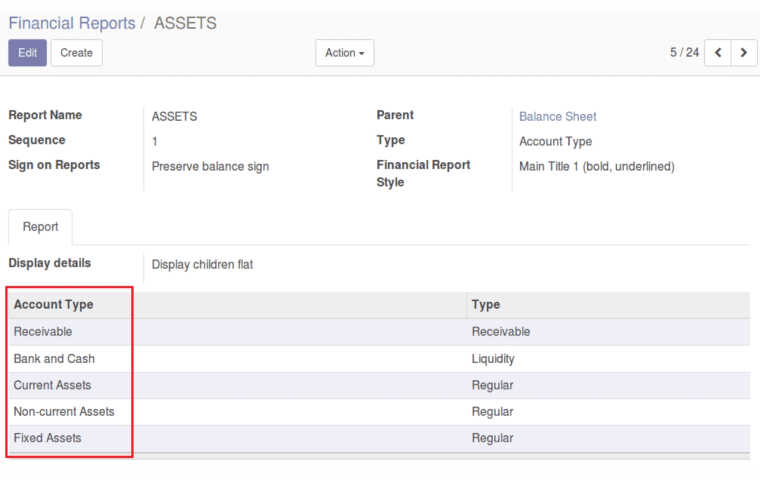Viewport: 760px width, 480px height.
Task: Select the Non-current Assets row
Action: (379, 412)
